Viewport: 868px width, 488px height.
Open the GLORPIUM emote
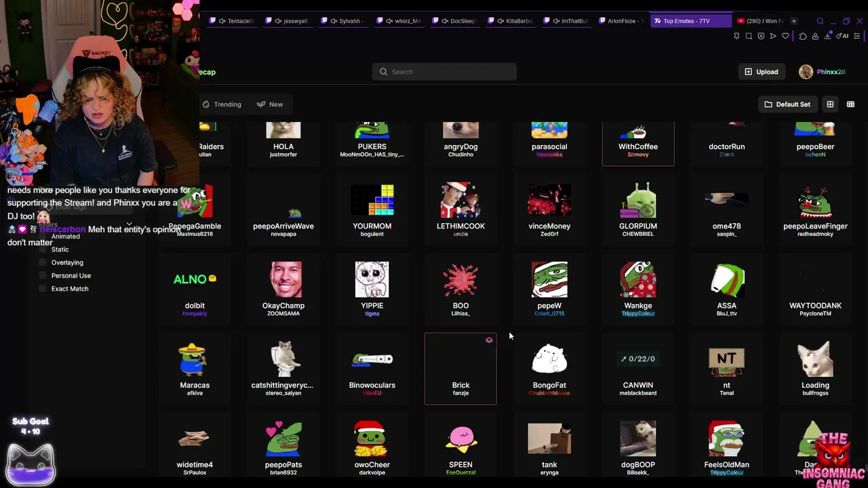638,209
